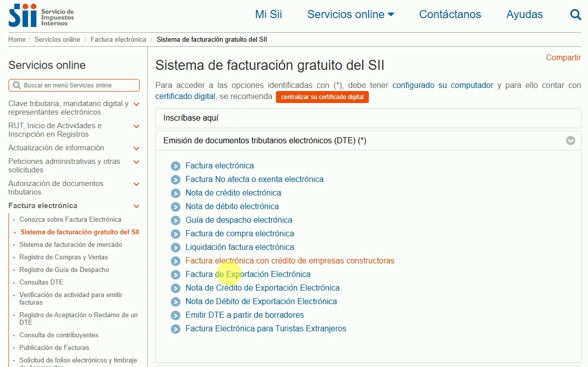
Task: Select Verificación de actividad para emitir facturas
Action: point(71,299)
